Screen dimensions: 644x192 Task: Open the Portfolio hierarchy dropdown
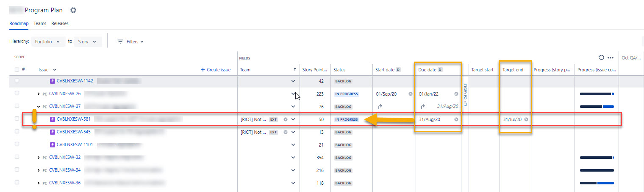[48, 42]
